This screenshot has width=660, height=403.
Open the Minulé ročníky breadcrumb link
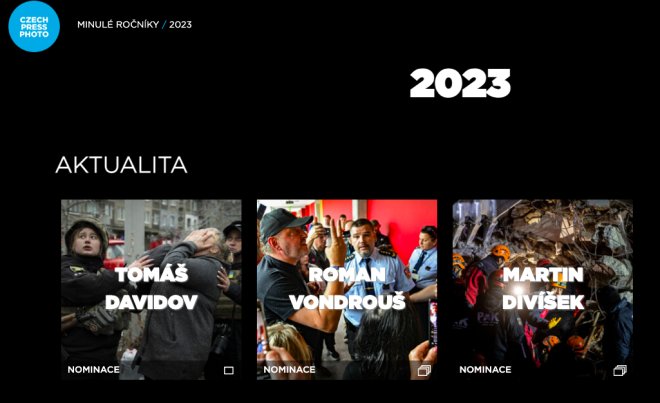point(118,24)
